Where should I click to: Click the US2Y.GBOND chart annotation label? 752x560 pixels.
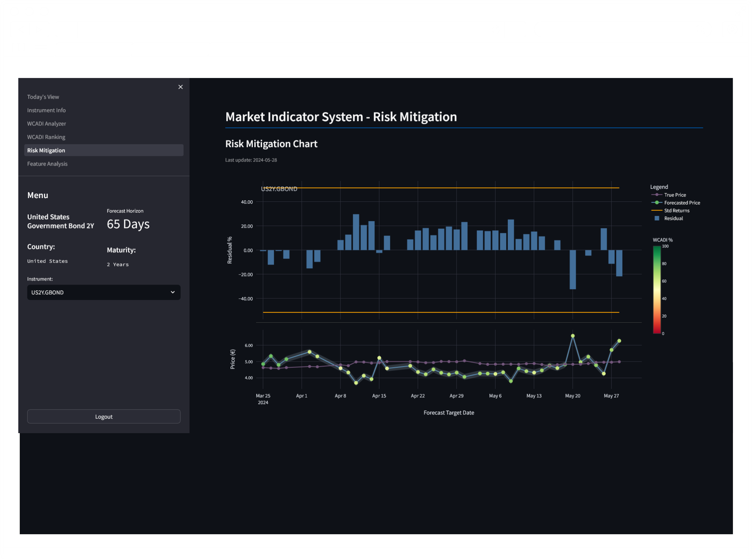[279, 189]
